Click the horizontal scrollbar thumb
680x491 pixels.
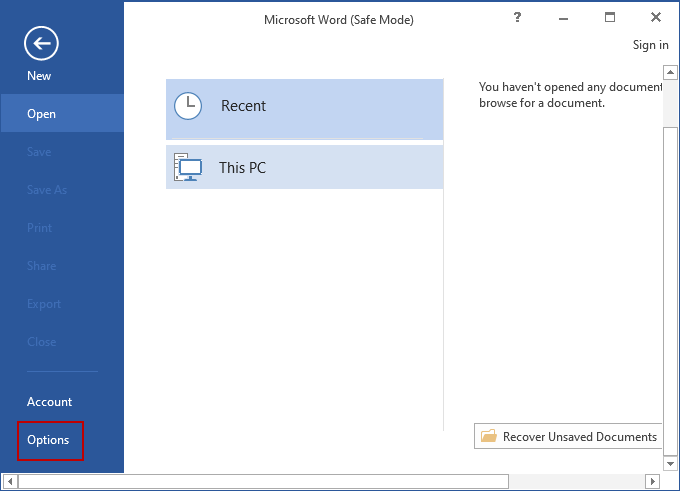click(263, 481)
